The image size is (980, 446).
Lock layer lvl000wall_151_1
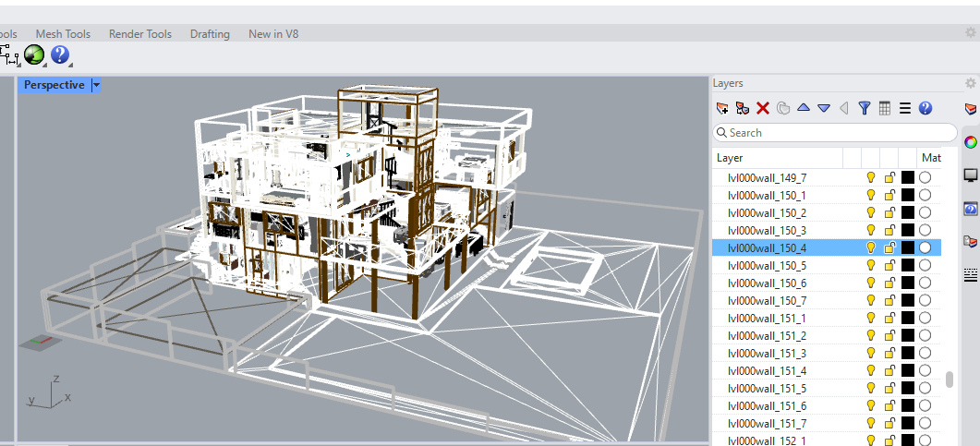(889, 319)
